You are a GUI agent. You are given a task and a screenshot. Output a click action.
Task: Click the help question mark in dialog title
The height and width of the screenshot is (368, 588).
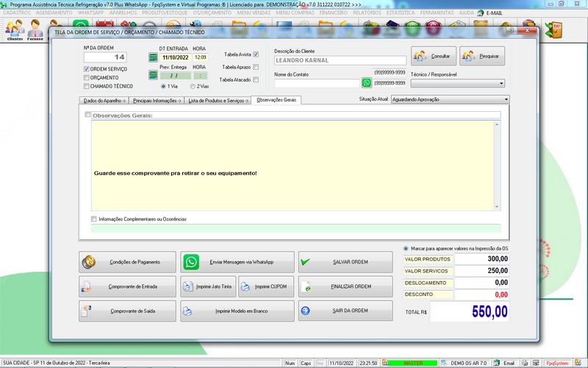point(512,31)
